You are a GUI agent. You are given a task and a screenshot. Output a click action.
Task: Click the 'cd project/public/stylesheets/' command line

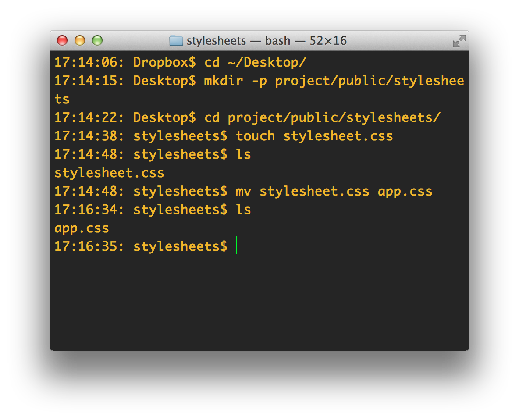pos(248,117)
